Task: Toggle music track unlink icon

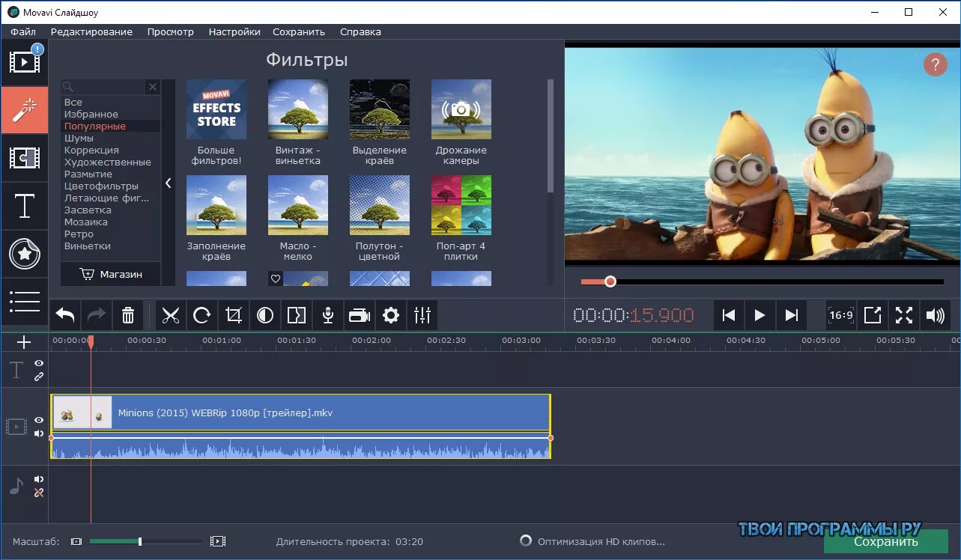Action: point(39,493)
